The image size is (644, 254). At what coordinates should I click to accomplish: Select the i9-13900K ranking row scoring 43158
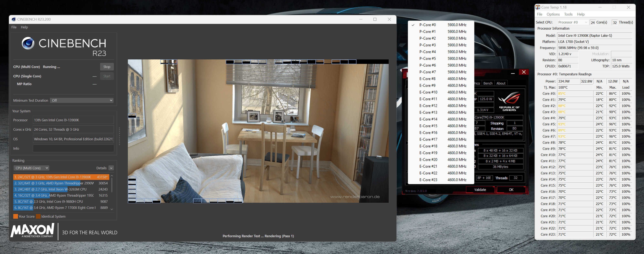(61, 177)
